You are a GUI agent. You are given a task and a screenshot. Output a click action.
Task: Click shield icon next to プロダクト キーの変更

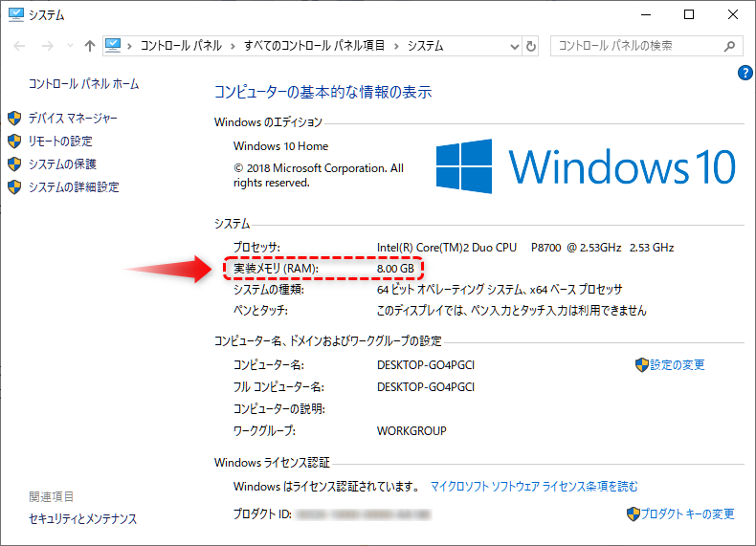(634, 514)
